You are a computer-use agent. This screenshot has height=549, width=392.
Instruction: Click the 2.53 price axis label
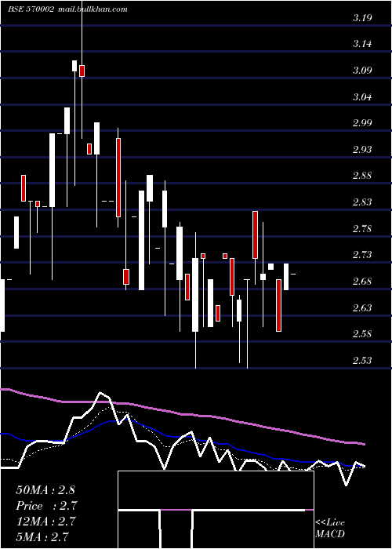click(362, 360)
